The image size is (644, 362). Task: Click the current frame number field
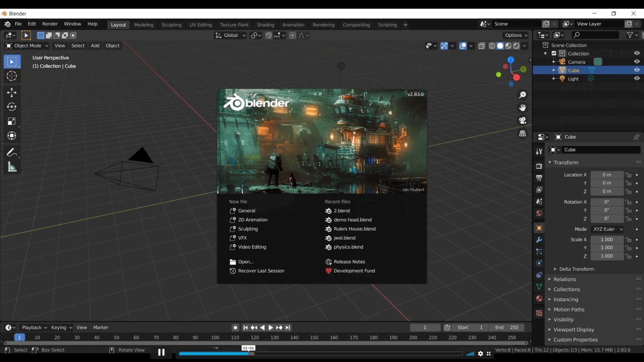[x=425, y=328]
